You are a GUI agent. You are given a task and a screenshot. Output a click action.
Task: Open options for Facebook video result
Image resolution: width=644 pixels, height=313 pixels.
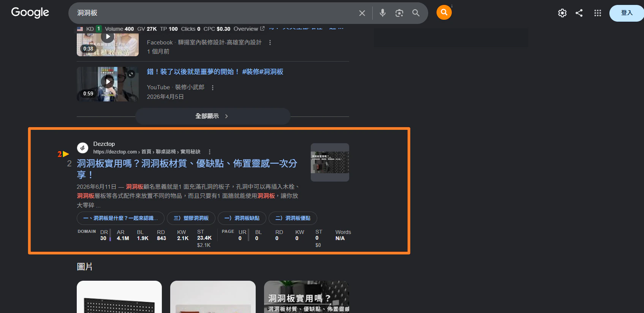coord(270,43)
